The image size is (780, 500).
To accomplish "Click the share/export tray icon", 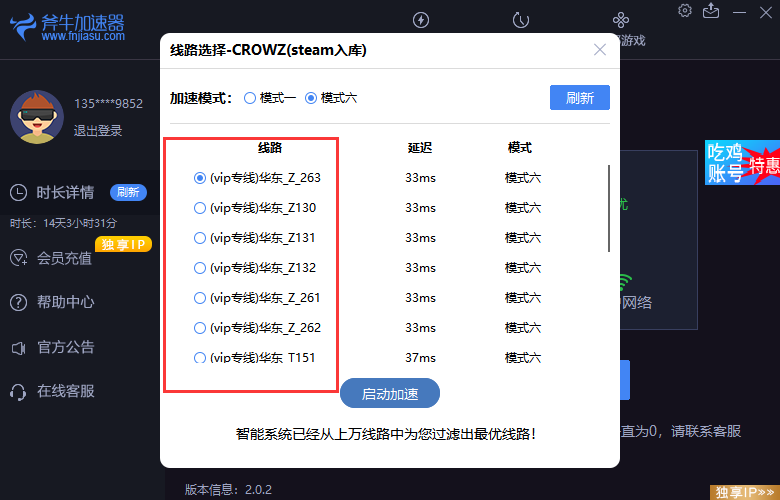I will point(711,10).
